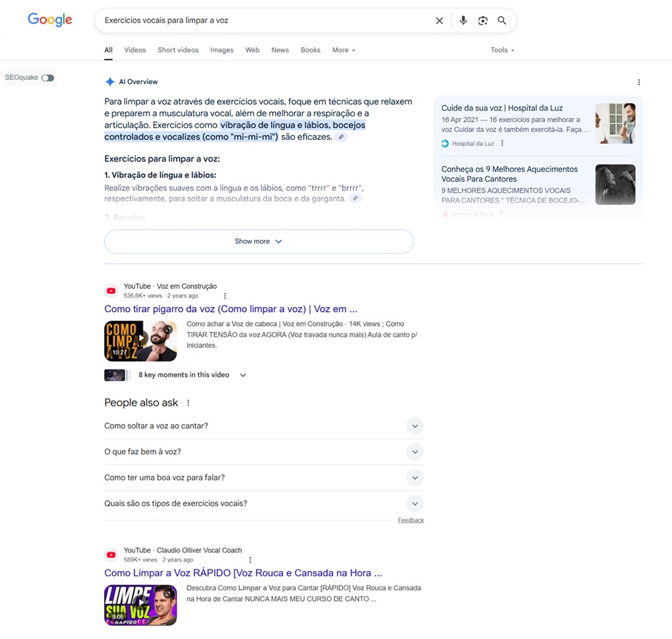
Task: Switch to the Videos tab
Action: (135, 50)
